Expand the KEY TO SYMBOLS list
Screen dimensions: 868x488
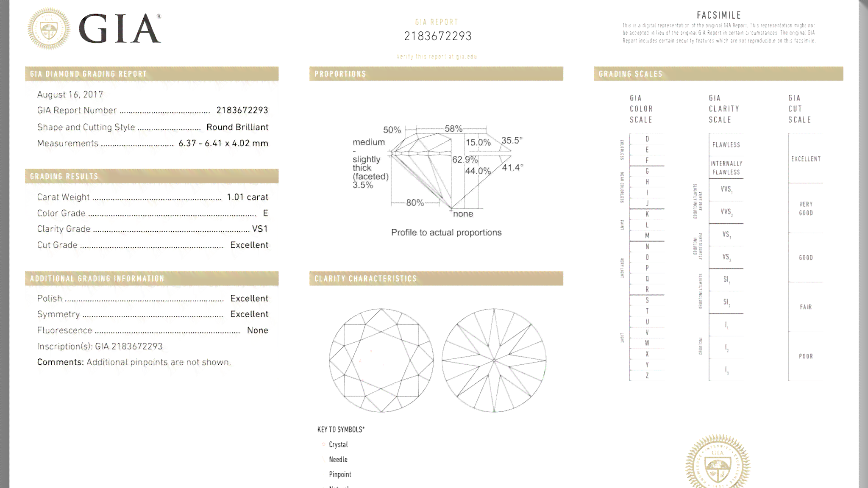pyautogui.click(x=340, y=429)
